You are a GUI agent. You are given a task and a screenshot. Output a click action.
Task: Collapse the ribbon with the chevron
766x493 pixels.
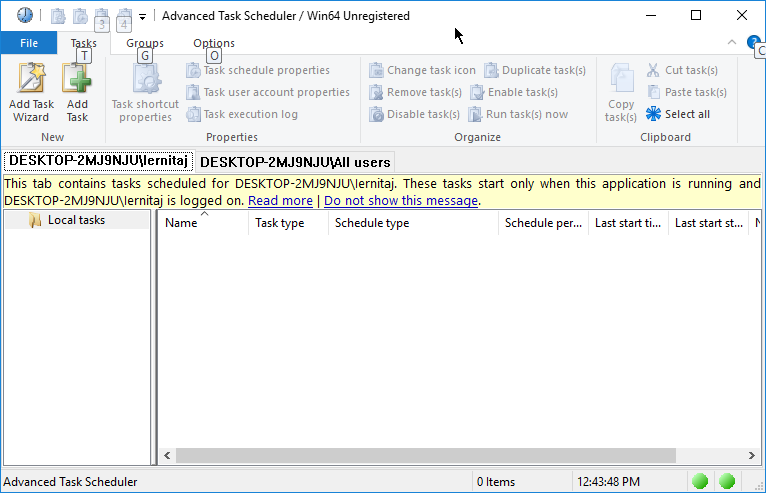tap(732, 43)
